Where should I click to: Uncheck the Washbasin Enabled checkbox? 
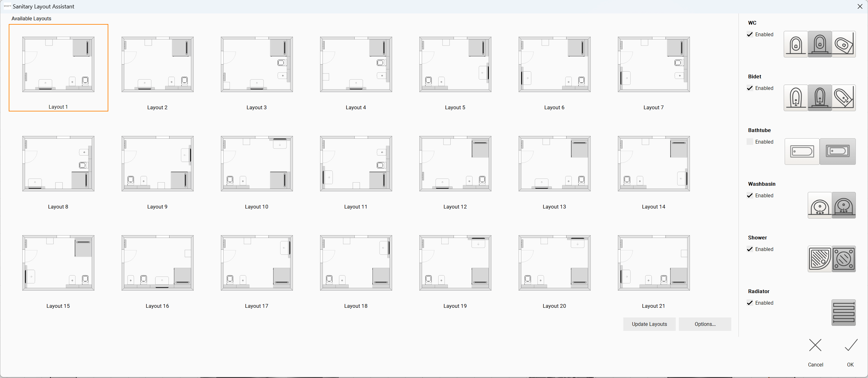click(x=750, y=195)
